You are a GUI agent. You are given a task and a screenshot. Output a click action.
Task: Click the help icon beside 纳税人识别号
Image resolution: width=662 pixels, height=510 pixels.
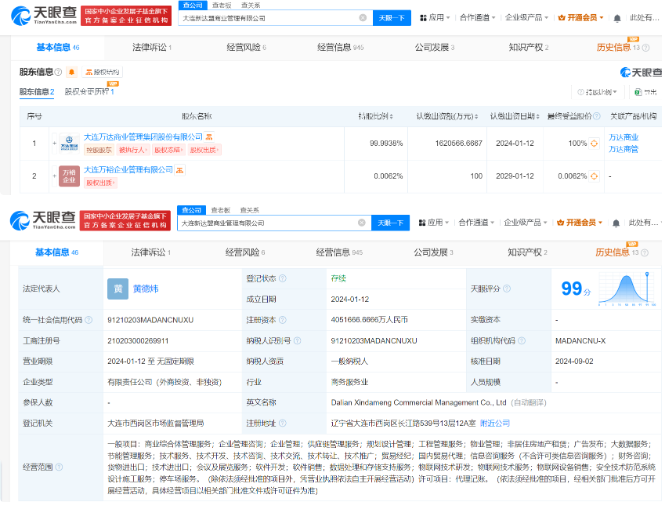click(x=297, y=341)
